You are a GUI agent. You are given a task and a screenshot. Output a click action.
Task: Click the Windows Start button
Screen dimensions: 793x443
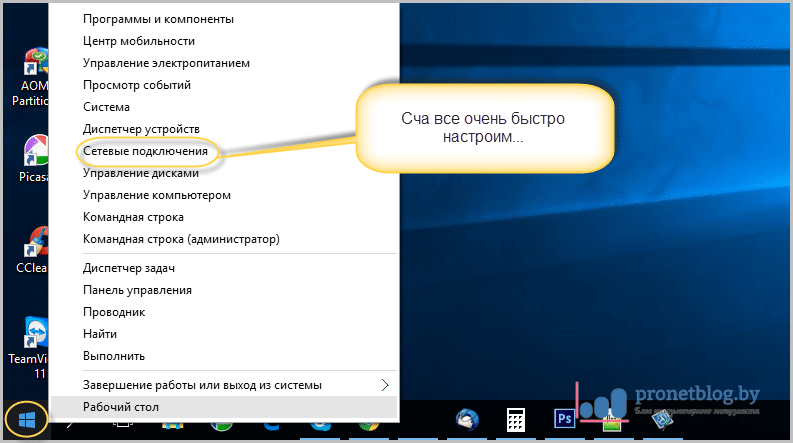[23, 417]
